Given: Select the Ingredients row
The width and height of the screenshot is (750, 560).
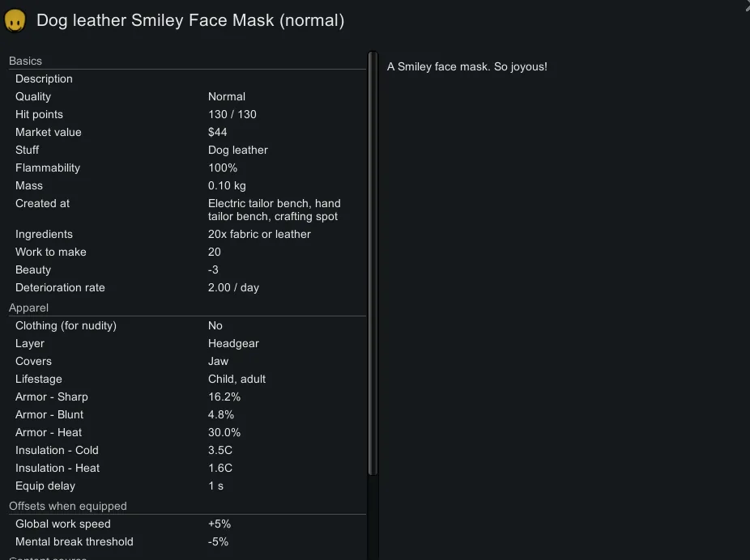Looking at the screenshot, I should pyautogui.click(x=188, y=234).
